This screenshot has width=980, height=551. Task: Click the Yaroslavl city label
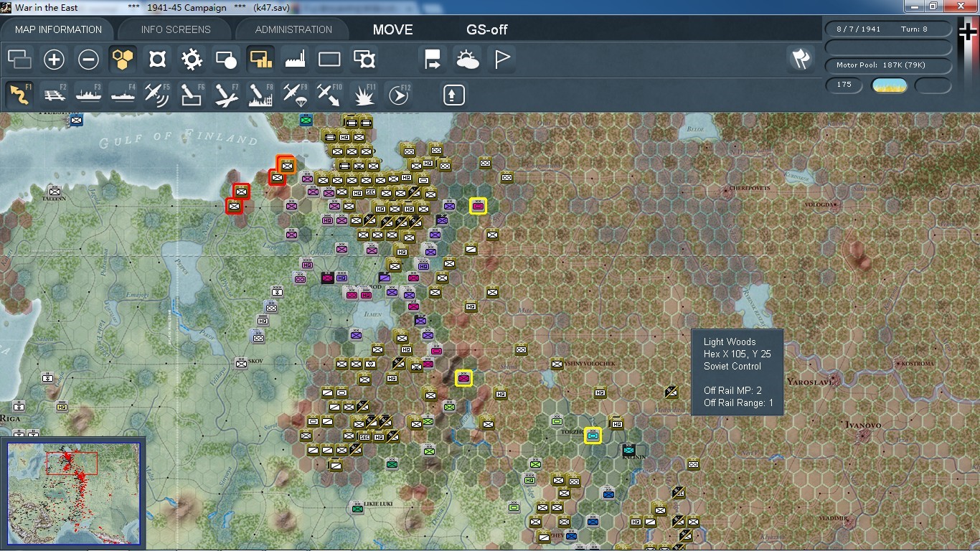[x=809, y=382]
